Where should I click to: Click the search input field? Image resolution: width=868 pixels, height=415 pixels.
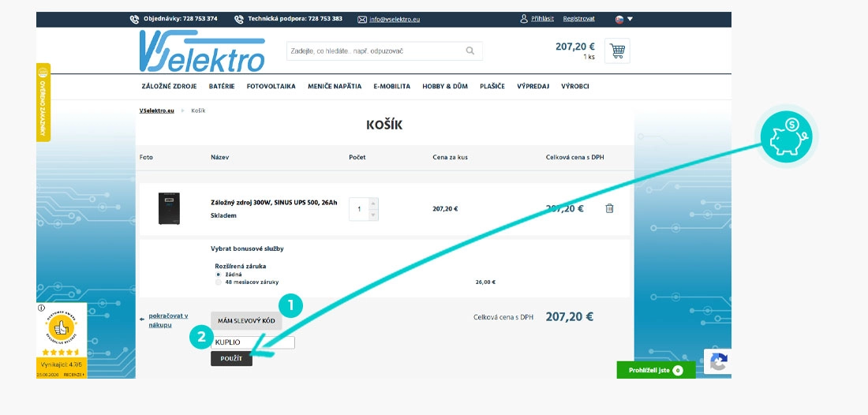point(384,51)
